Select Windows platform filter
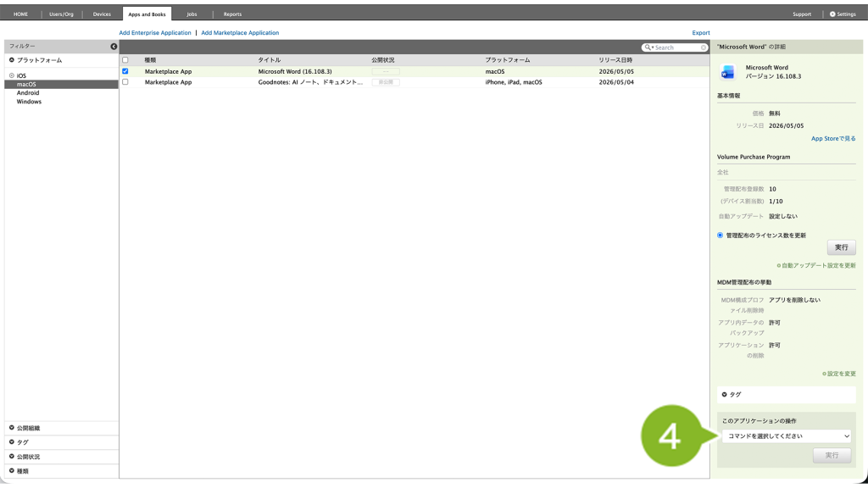Screen dimensions: 868x488 click(29, 102)
